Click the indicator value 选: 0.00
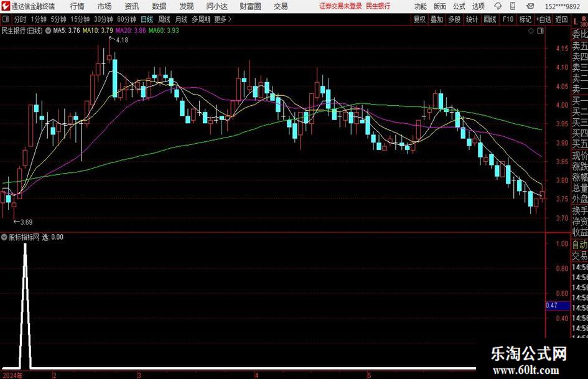Viewport: 588px width, 379px height. click(52, 237)
